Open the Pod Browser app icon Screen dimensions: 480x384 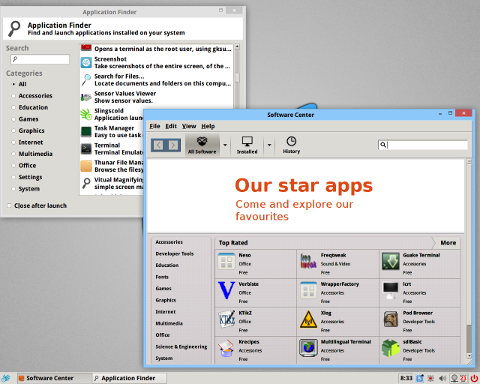tap(391, 319)
